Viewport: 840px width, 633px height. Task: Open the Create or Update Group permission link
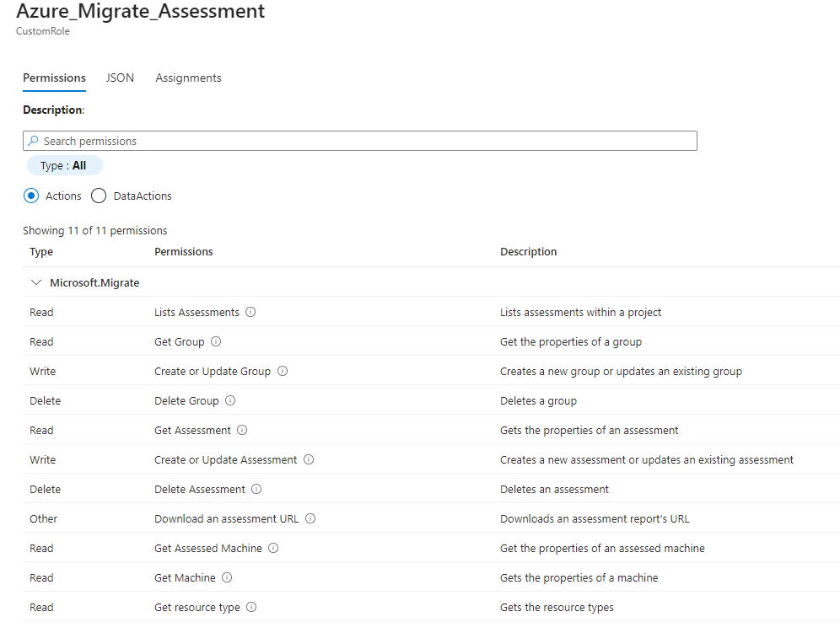click(212, 371)
